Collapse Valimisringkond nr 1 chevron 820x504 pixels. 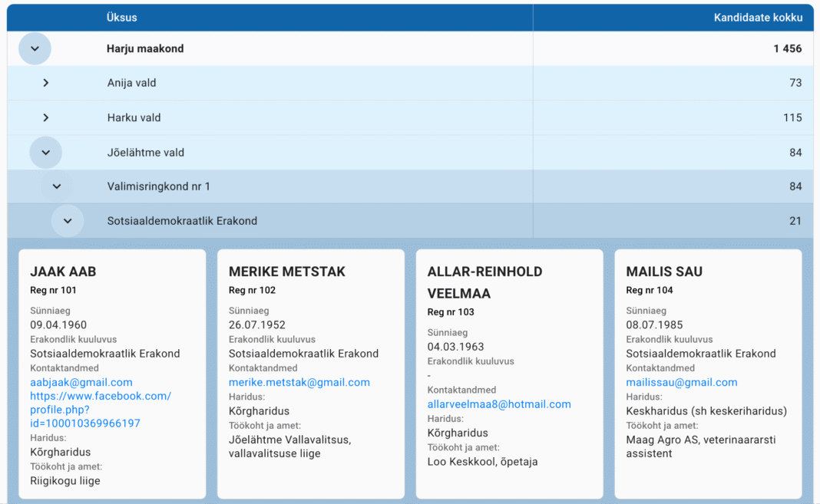pos(57,186)
